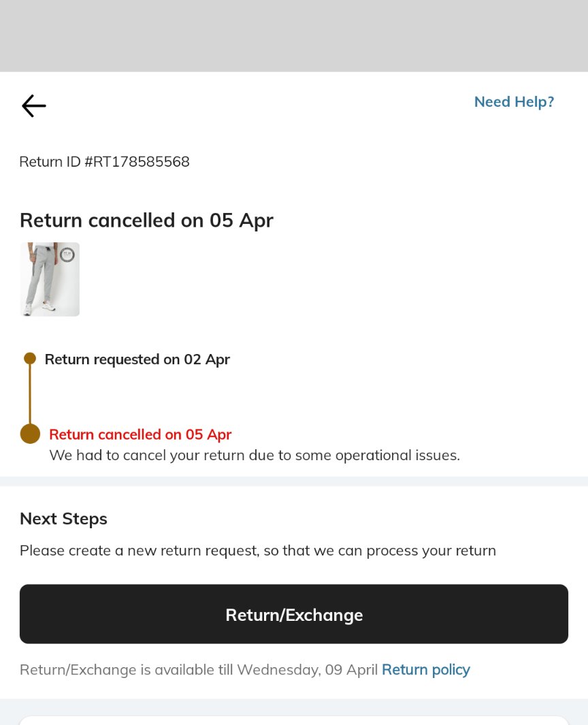Image resolution: width=588 pixels, height=725 pixels.
Task: Start a new Return/Exchange request
Action: coord(294,614)
